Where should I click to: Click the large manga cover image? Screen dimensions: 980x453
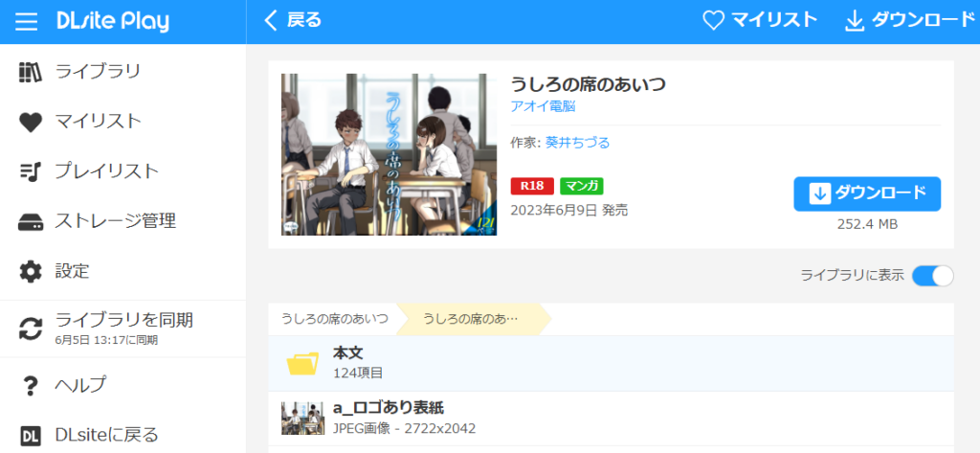[x=389, y=154]
